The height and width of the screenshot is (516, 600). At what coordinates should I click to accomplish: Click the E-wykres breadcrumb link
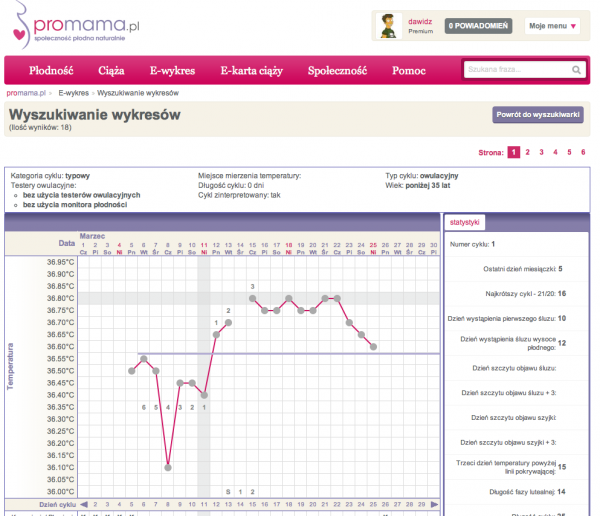pyautogui.click(x=74, y=92)
